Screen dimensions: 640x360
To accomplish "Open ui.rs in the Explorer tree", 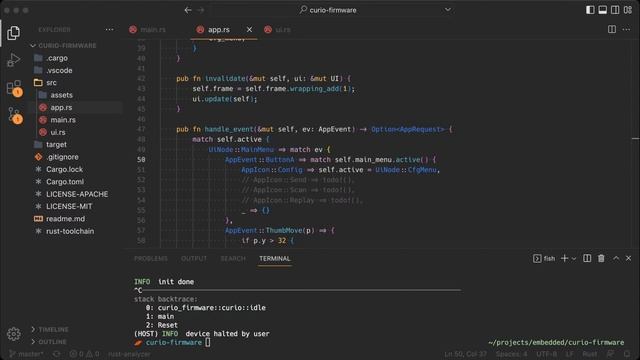I will click(58, 132).
